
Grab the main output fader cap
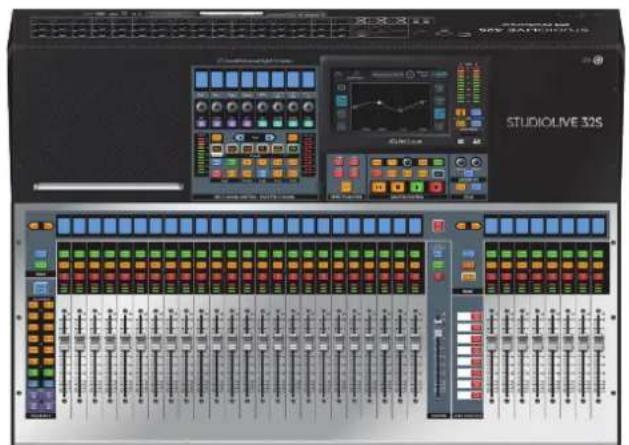click(x=438, y=333)
